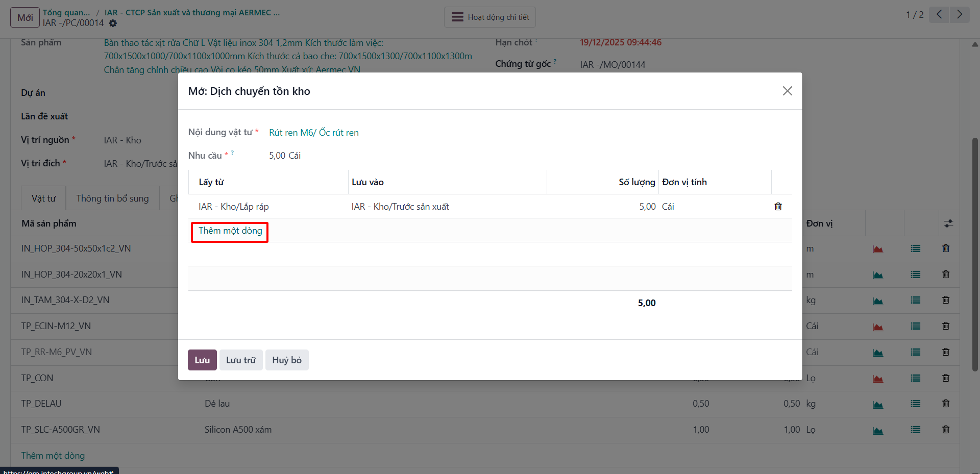
Task: Delete the IN_HOP_304-20x20x1_VN row
Action: [x=946, y=275]
